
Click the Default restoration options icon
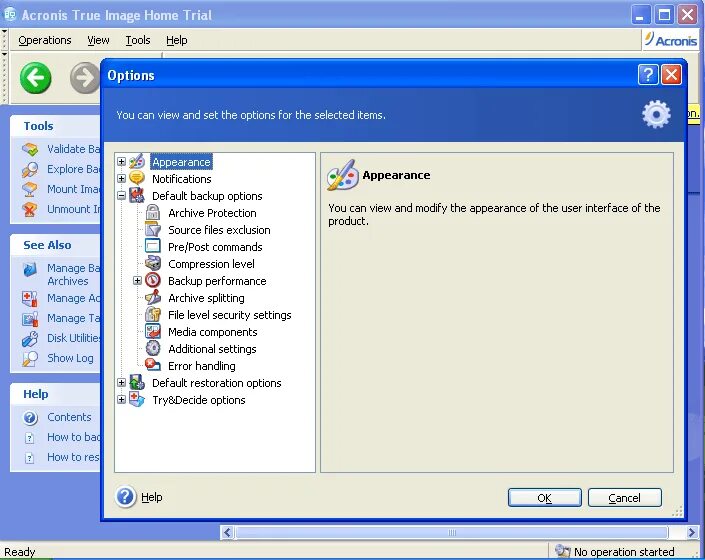click(x=137, y=382)
